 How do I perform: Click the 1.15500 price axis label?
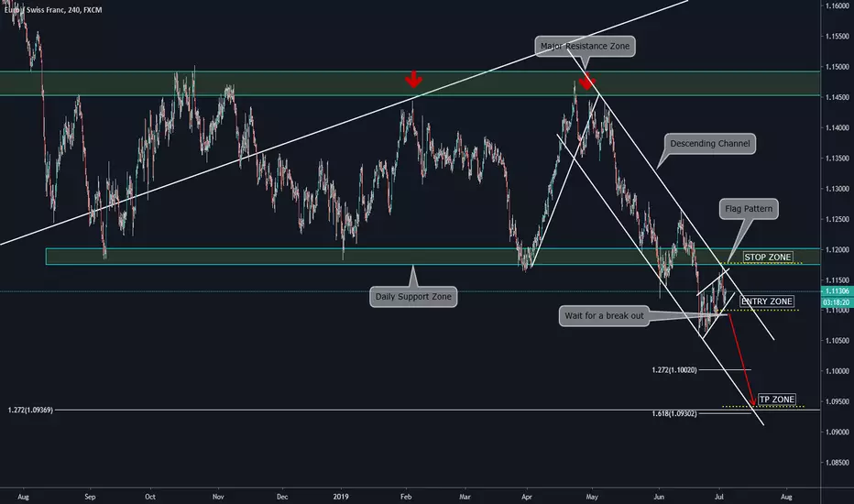838,37
